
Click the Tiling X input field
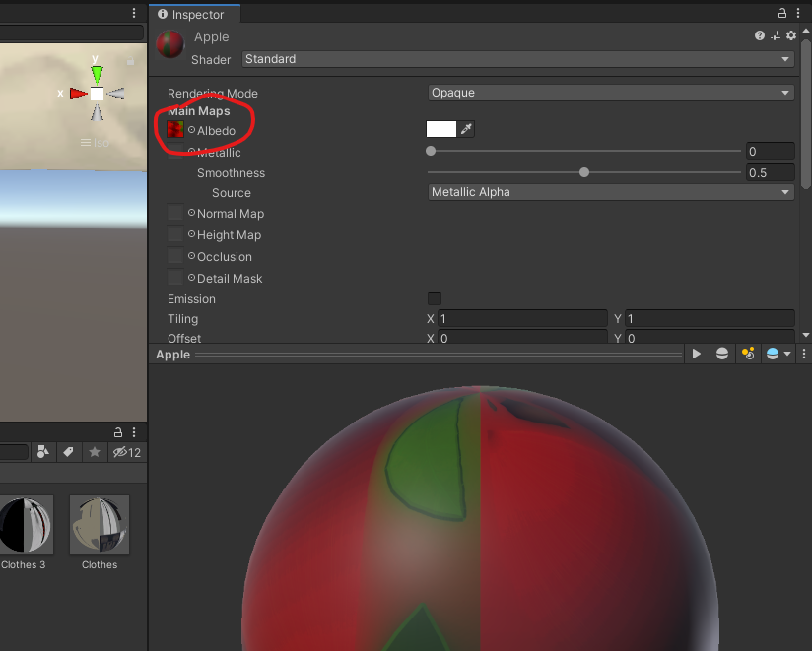522,318
